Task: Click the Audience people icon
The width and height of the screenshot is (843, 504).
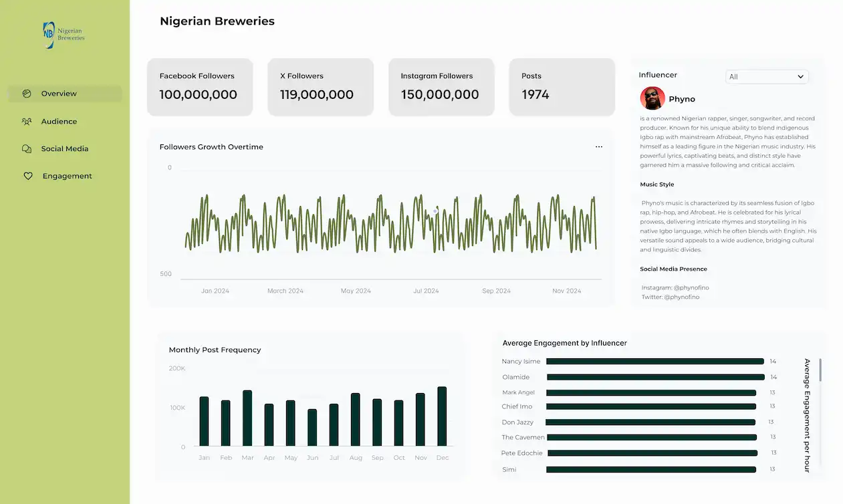Action: point(27,122)
